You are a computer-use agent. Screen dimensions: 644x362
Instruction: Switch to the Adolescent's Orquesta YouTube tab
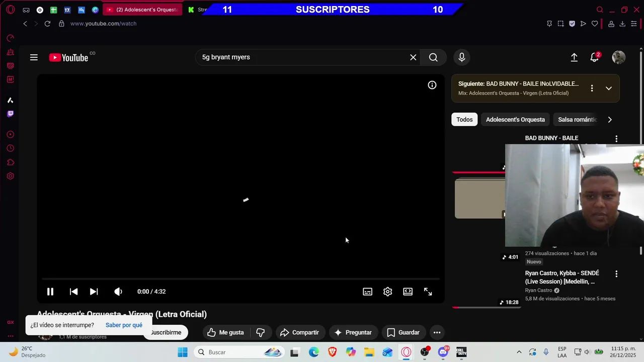142,10
